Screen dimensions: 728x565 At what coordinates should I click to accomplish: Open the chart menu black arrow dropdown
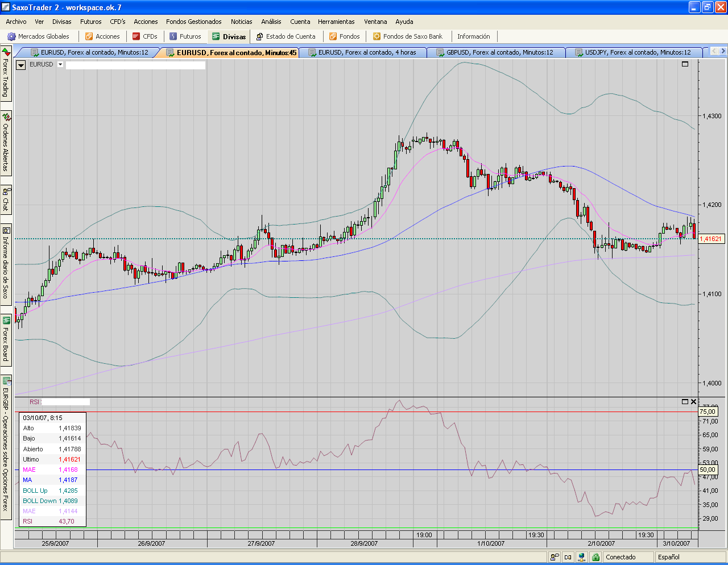tap(20, 65)
